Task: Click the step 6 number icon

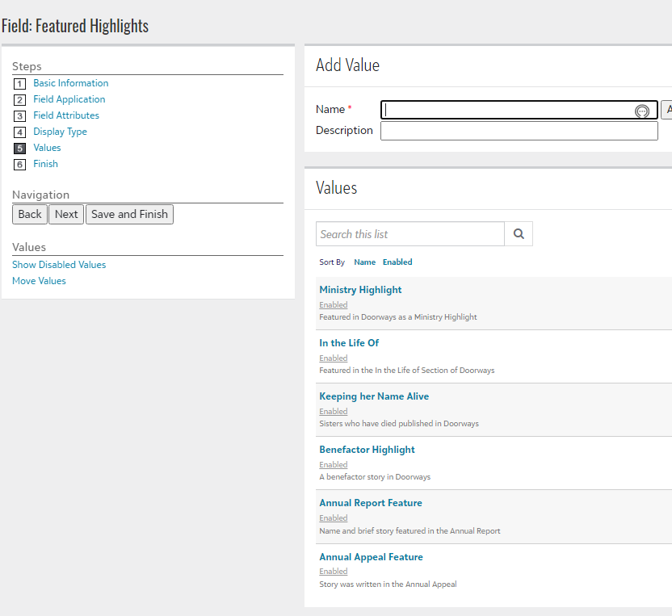Action: [x=20, y=165]
